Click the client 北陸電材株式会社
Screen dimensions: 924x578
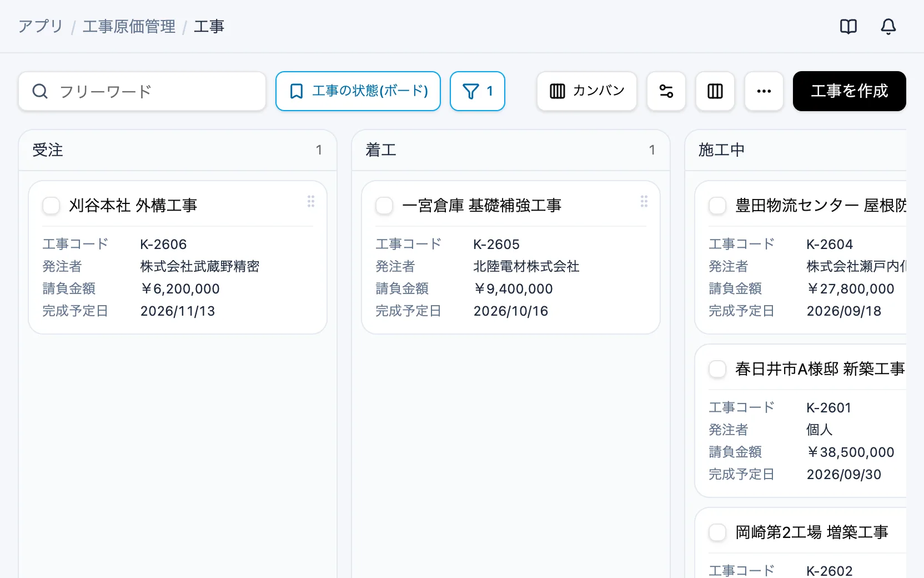click(526, 267)
